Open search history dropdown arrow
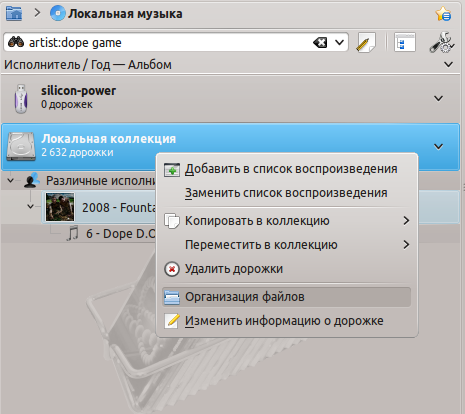Viewport: 465px width, 414px height. (x=339, y=43)
